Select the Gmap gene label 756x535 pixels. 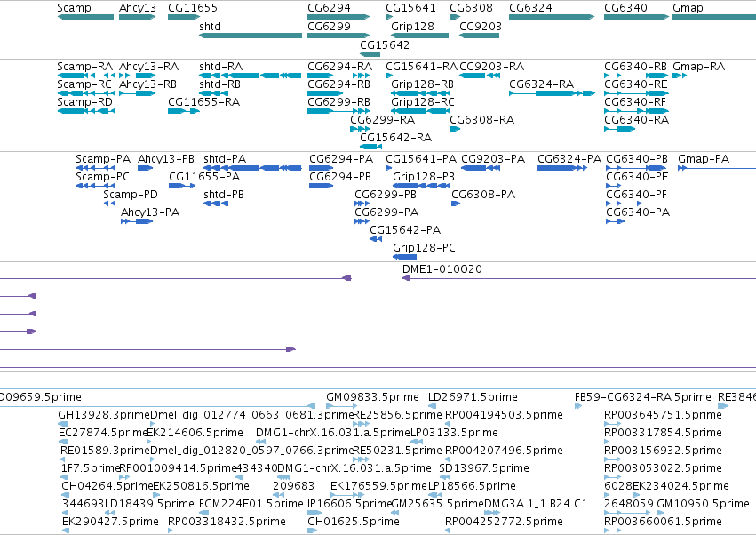[688, 8]
